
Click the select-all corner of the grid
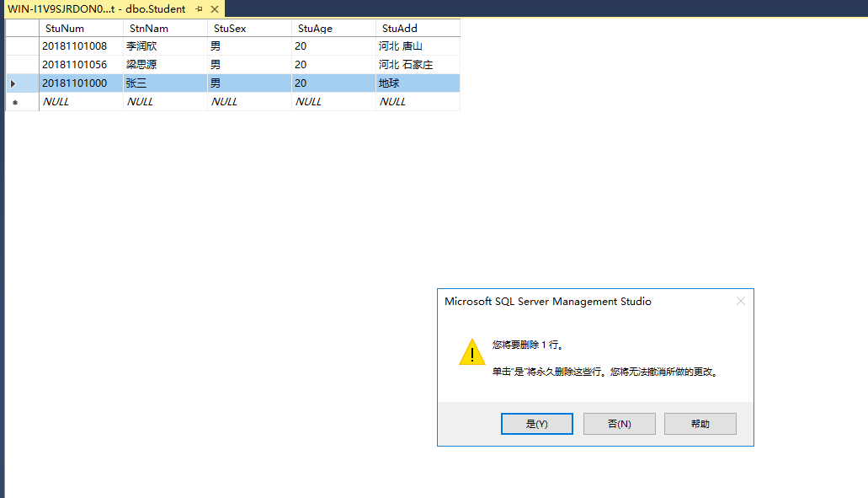point(22,29)
